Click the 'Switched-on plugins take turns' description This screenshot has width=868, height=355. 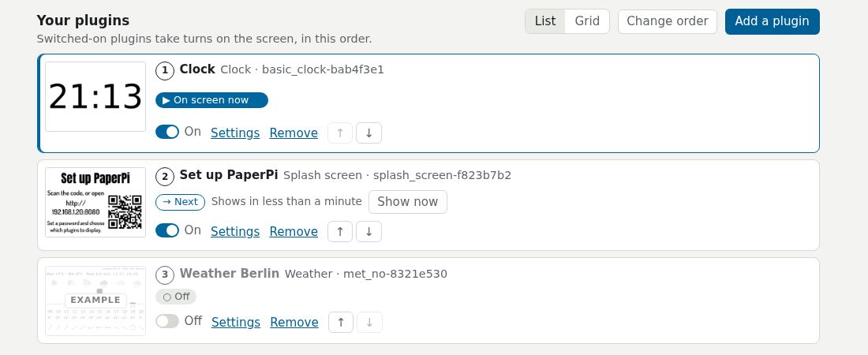(x=204, y=39)
